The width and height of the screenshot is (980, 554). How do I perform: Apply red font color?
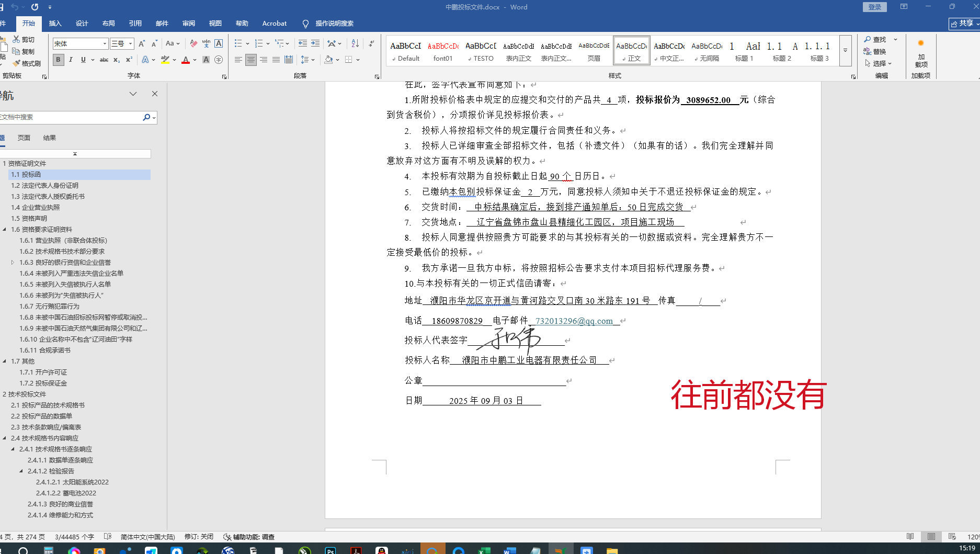click(x=186, y=60)
